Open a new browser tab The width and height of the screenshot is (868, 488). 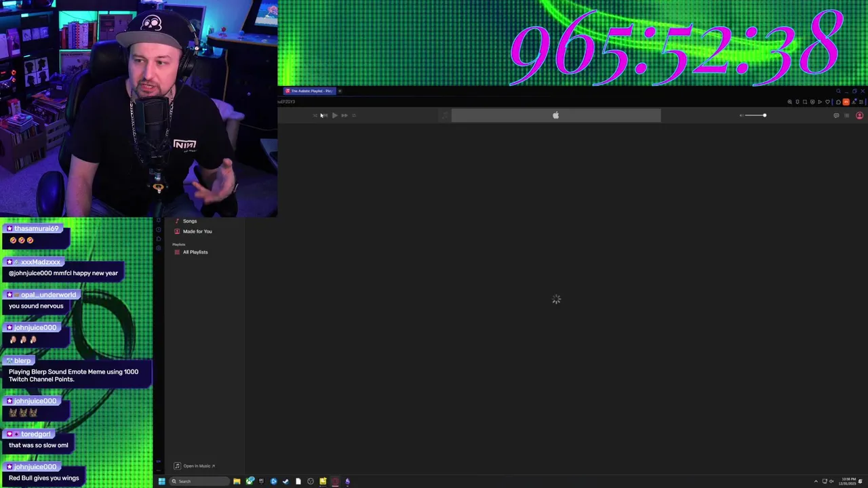pyautogui.click(x=340, y=91)
